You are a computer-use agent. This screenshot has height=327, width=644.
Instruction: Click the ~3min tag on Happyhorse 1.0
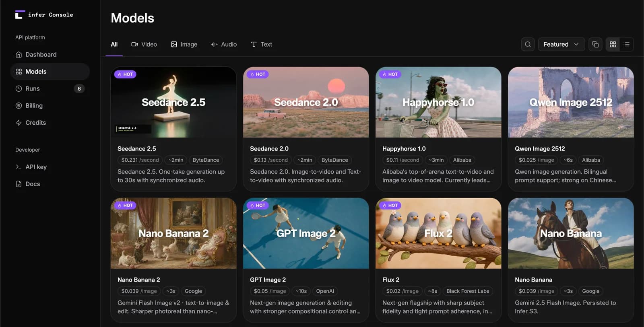[x=436, y=160]
